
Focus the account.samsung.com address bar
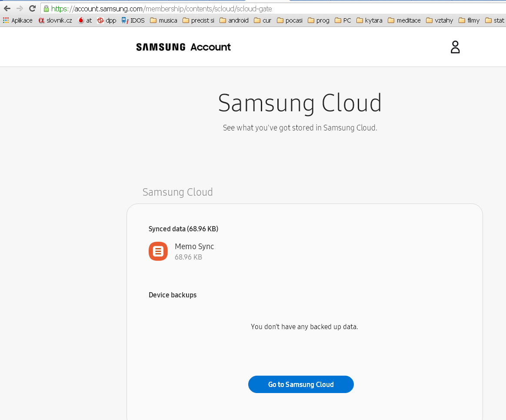[274, 9]
